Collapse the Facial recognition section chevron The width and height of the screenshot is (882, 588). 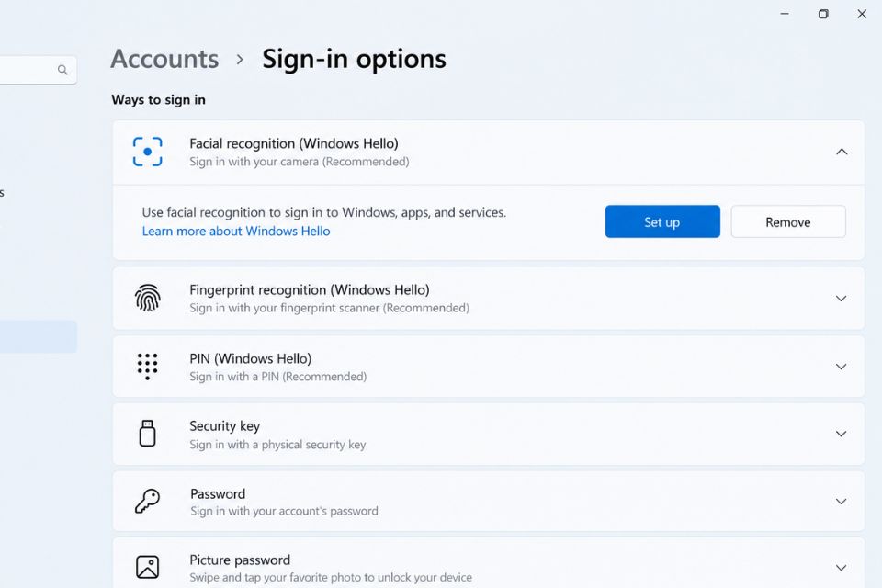point(842,152)
